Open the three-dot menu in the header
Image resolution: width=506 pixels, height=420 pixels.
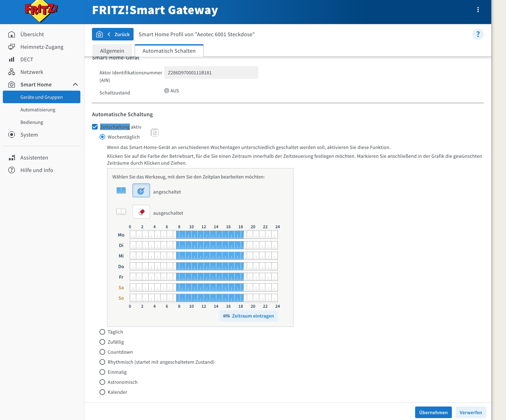pos(478,10)
